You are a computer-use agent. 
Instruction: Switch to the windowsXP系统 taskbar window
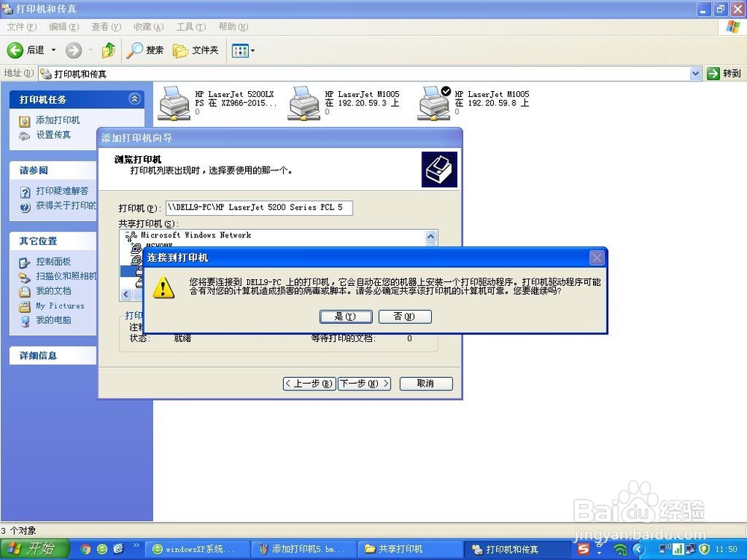coord(196,549)
